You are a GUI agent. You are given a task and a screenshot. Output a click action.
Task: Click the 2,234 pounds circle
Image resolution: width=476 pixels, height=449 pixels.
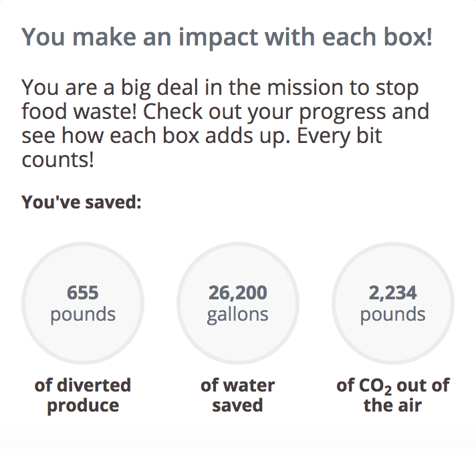(393, 303)
